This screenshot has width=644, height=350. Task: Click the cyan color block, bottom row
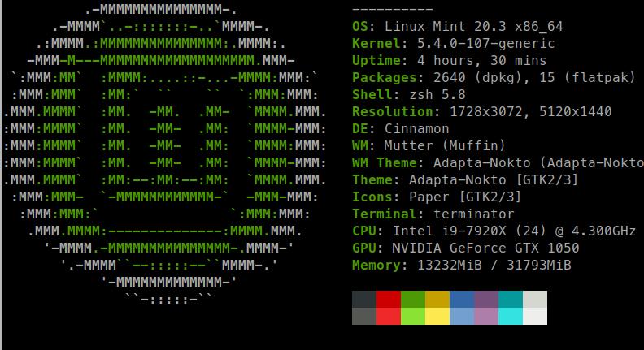[511, 316]
